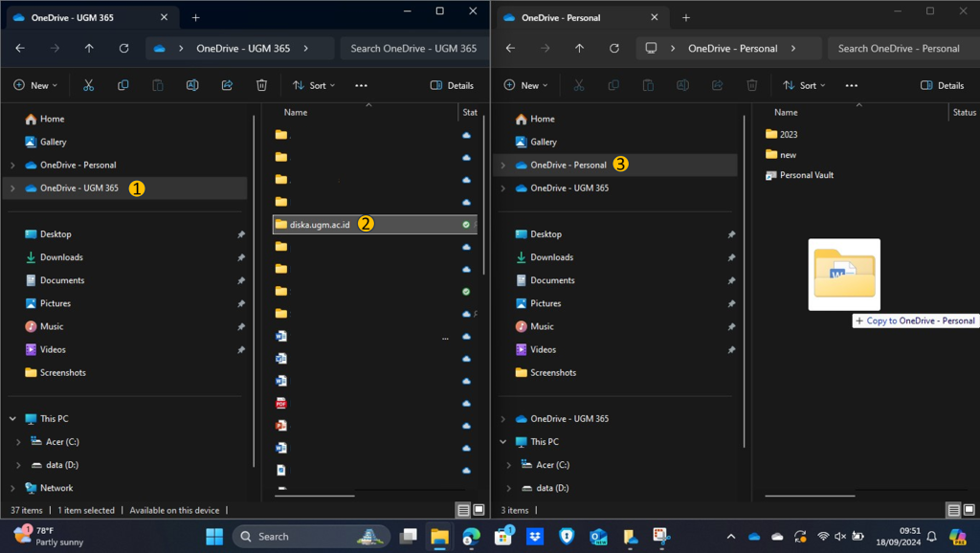Share the selected item in UGM 365 window
This screenshot has height=553, width=980.
[x=227, y=85]
